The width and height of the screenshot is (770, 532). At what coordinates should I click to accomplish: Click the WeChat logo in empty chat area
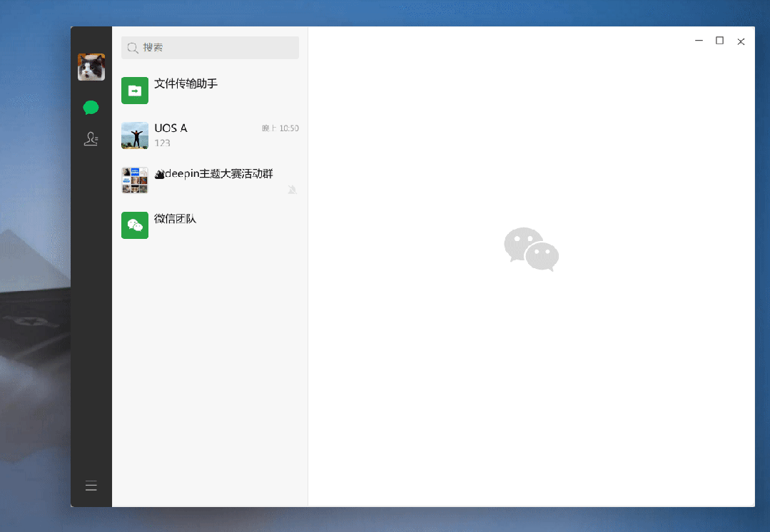pyautogui.click(x=531, y=249)
